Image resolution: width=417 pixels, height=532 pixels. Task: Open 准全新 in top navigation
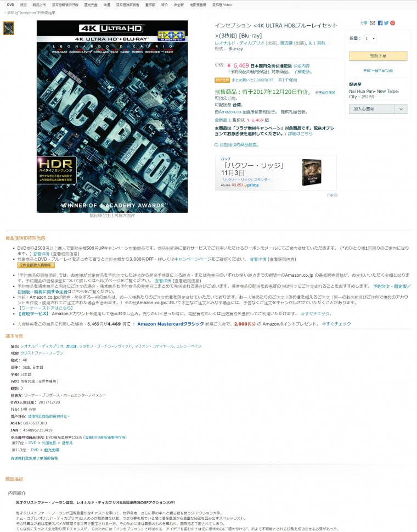(179, 5)
